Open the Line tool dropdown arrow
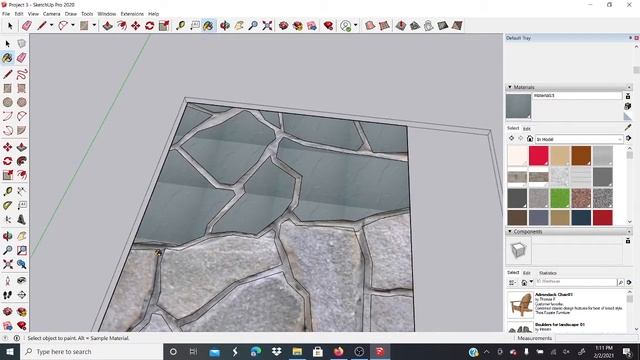 click(x=52, y=25)
